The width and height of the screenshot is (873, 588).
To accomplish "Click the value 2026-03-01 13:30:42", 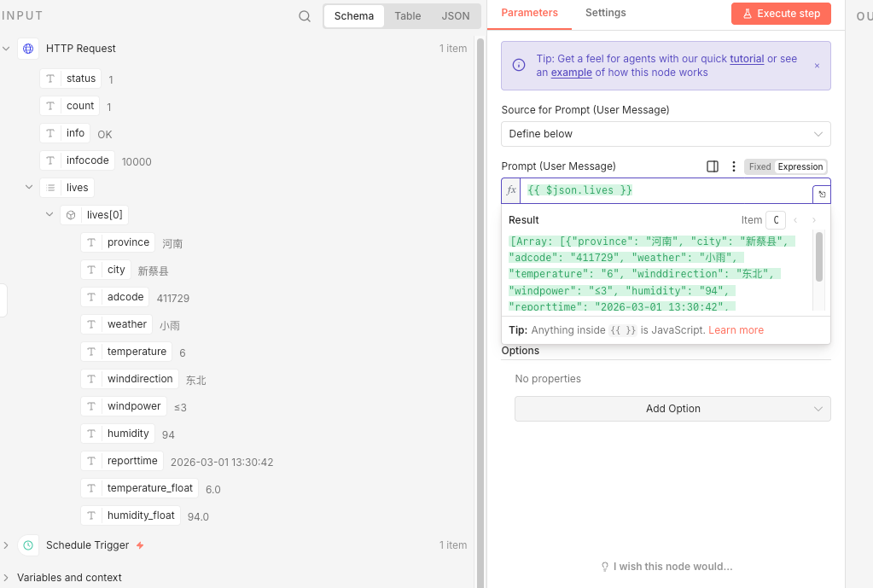I will click(222, 463).
